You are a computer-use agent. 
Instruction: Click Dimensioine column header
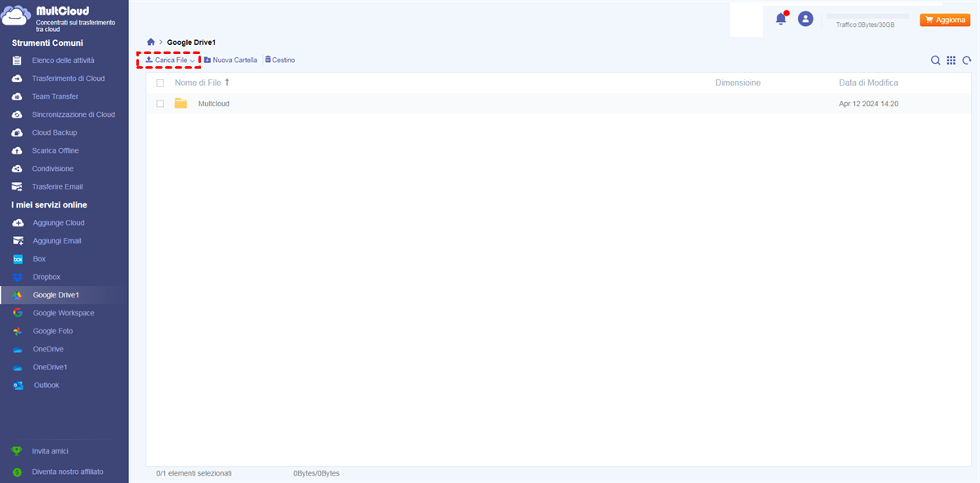[737, 83]
